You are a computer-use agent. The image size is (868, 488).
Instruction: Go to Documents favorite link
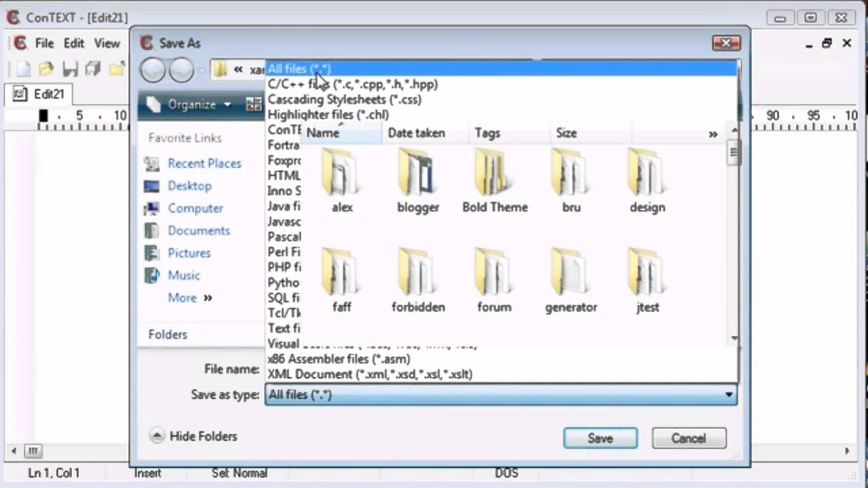(199, 230)
